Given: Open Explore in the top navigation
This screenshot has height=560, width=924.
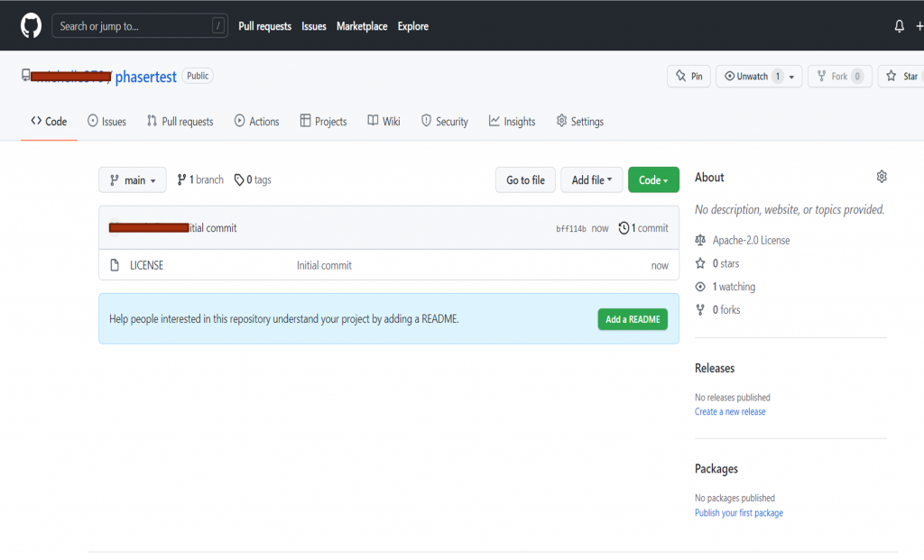Looking at the screenshot, I should [x=413, y=26].
